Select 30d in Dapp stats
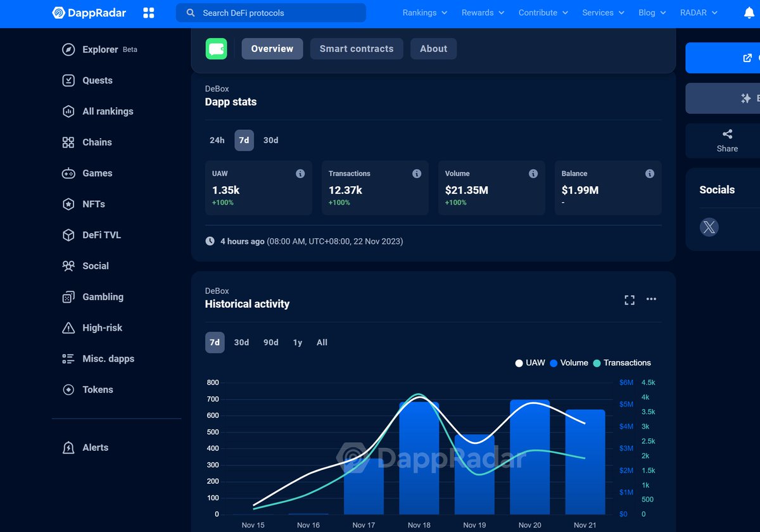 [x=270, y=141]
